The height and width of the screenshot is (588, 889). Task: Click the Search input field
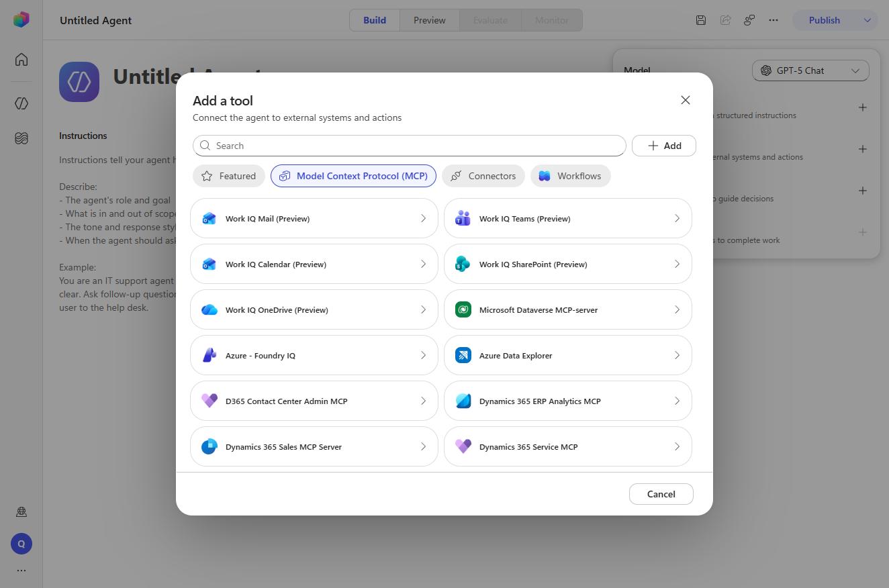pos(410,146)
